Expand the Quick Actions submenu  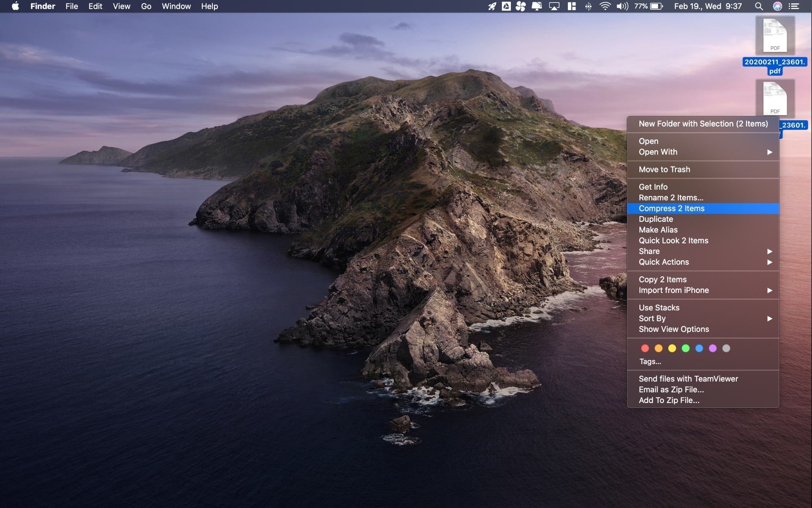[x=703, y=262]
